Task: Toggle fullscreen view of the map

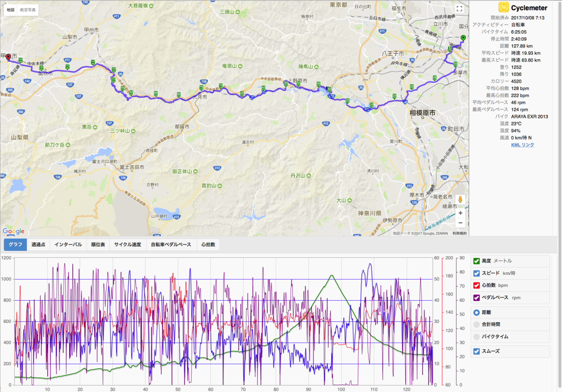Action: pyautogui.click(x=460, y=8)
